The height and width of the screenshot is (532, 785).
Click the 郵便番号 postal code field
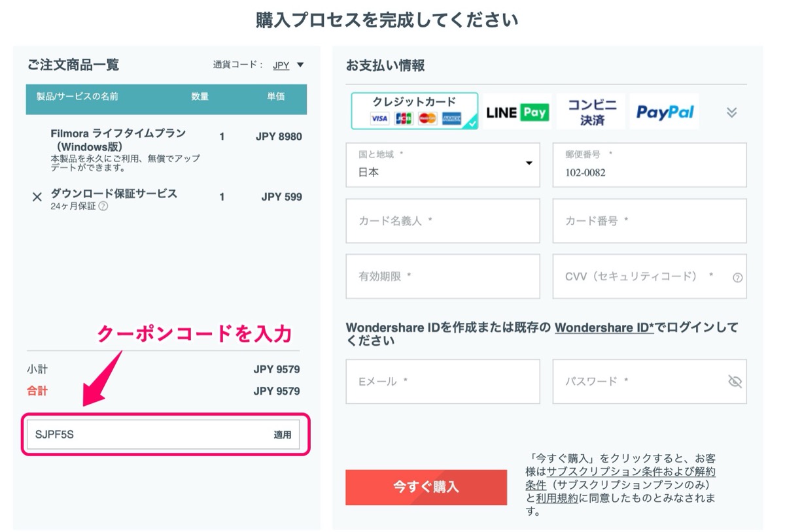650,165
